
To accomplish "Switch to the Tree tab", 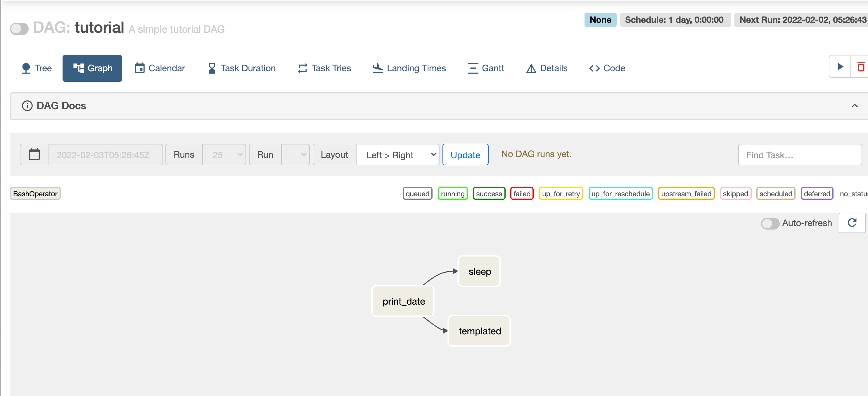I will point(37,68).
